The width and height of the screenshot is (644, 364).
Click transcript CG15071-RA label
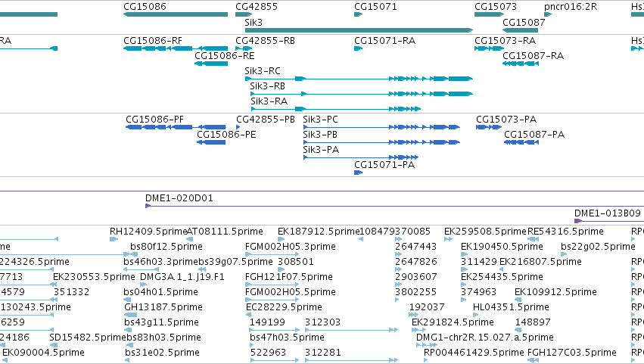point(384,41)
